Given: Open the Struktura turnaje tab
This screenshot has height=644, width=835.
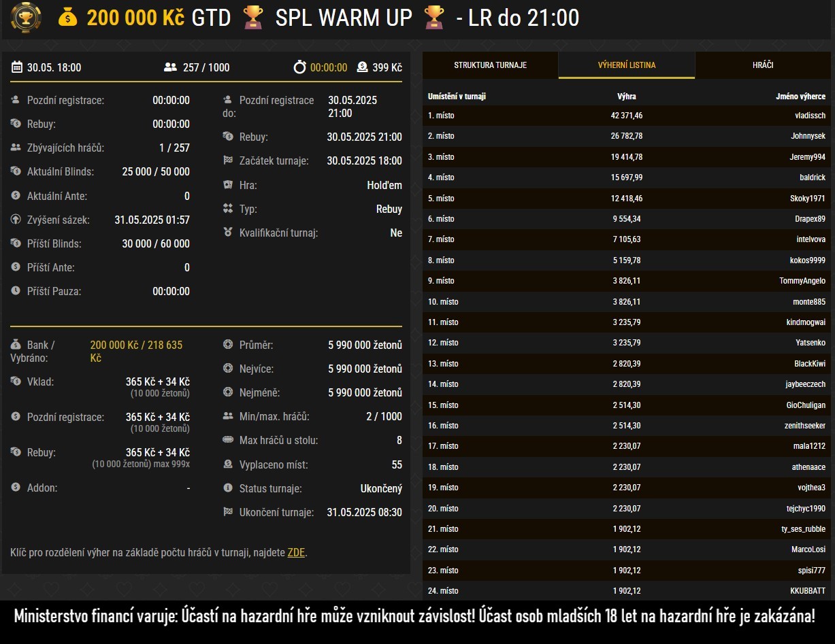Looking at the screenshot, I should [490, 65].
